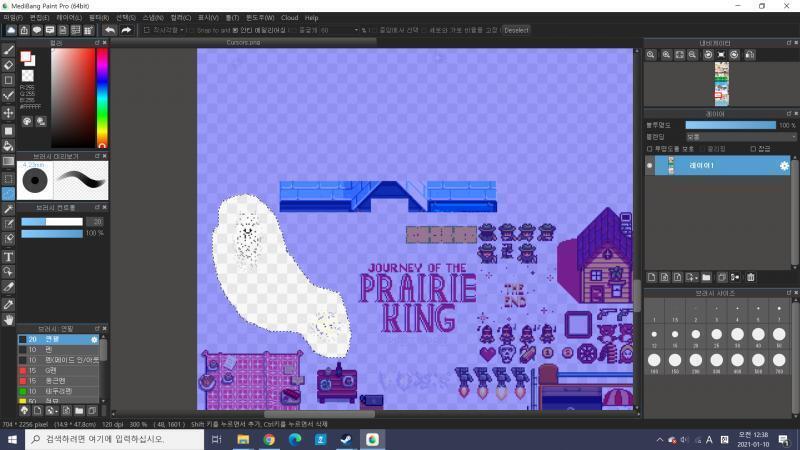This screenshot has width=800, height=450.
Task: Open the Cloud menu
Action: tap(289, 18)
